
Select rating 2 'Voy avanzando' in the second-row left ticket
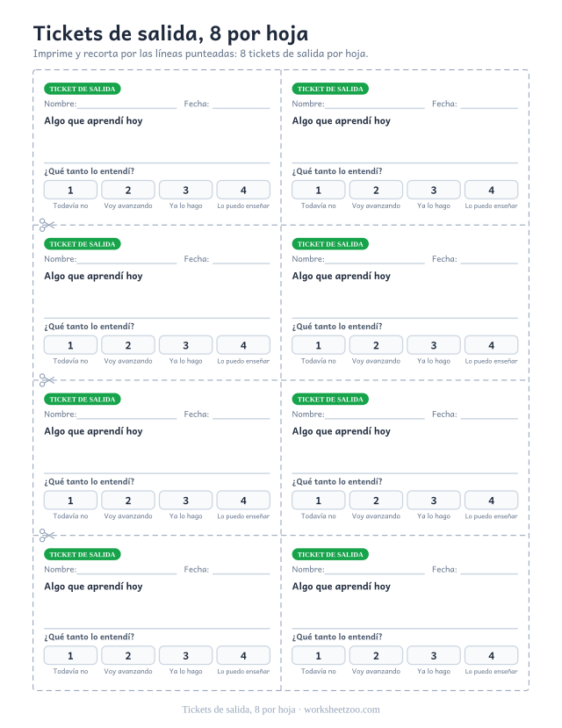(128, 345)
